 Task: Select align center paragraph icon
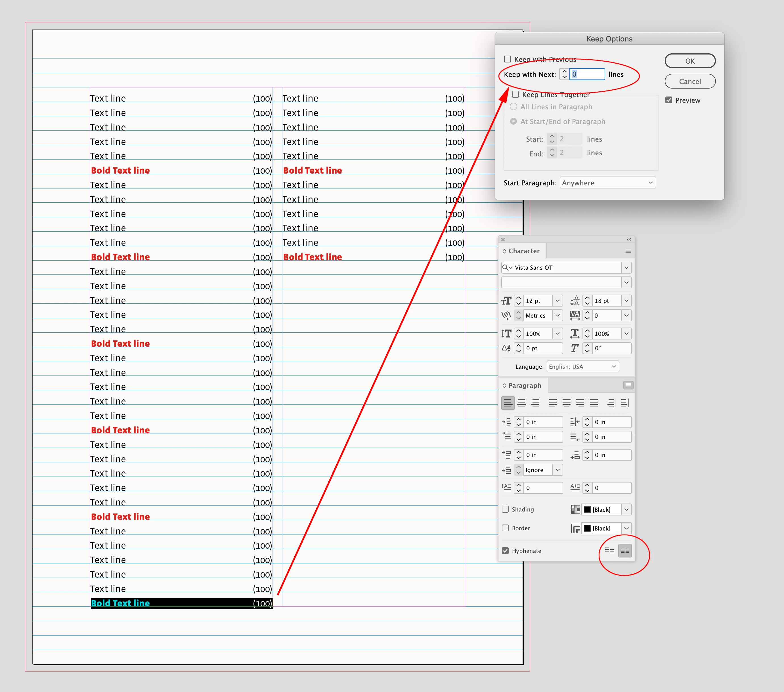[522, 403]
